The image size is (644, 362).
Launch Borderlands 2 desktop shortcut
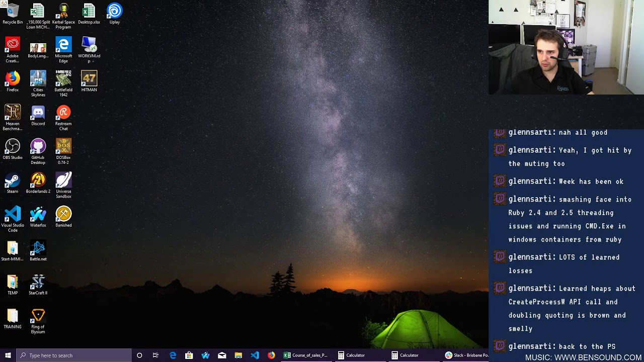coord(38,183)
